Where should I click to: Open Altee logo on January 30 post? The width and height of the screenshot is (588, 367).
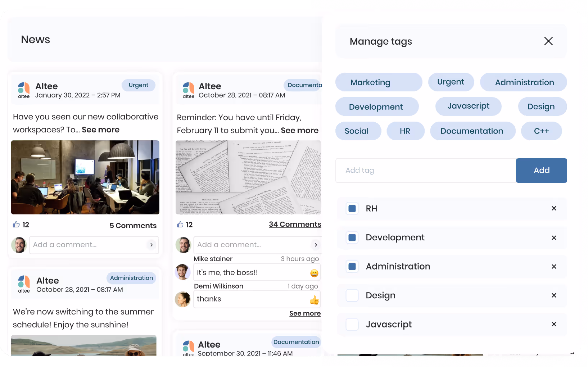(x=24, y=90)
